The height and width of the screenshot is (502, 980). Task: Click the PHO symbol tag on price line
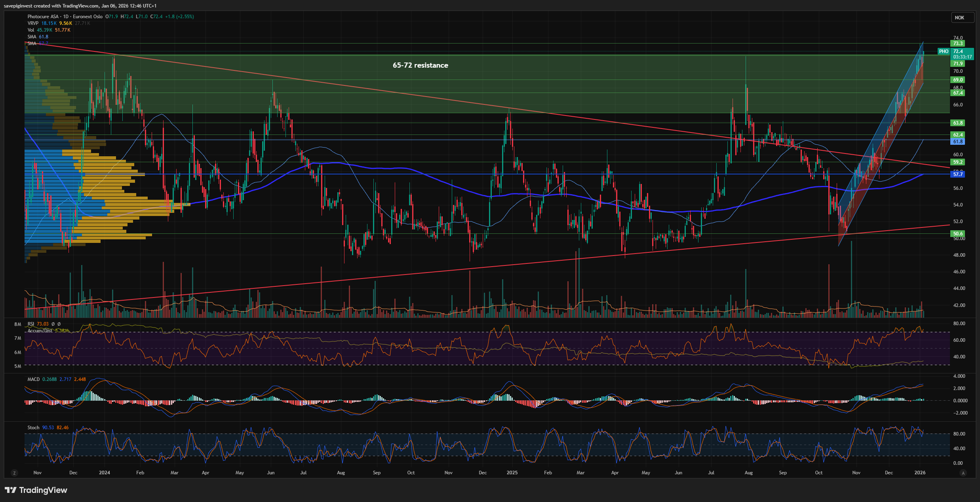[x=944, y=51]
